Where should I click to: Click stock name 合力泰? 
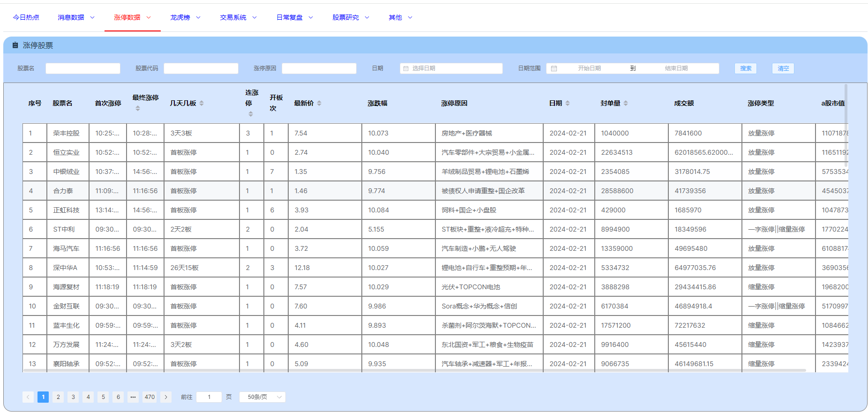pyautogui.click(x=63, y=191)
